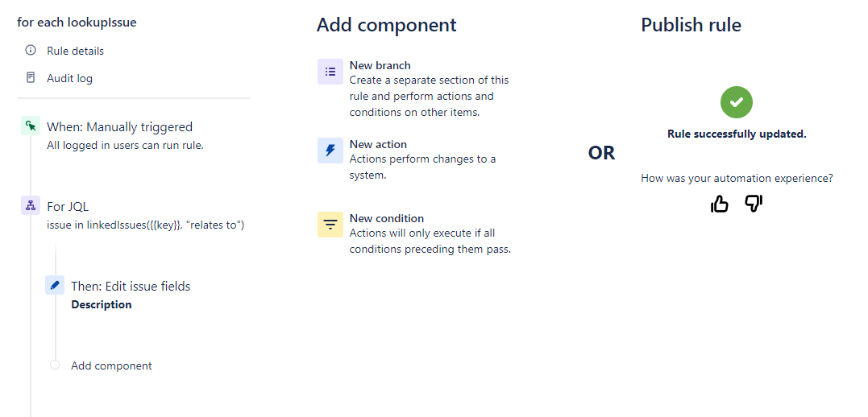Image resolution: width=868 pixels, height=417 pixels.
Task: Give thumbs up feedback
Action: click(x=719, y=204)
